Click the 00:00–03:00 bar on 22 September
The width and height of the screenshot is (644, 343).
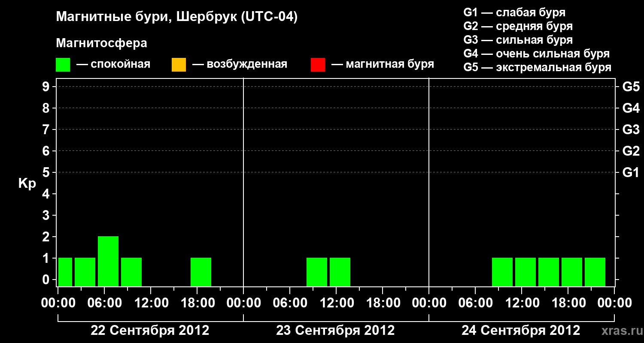(x=65, y=272)
